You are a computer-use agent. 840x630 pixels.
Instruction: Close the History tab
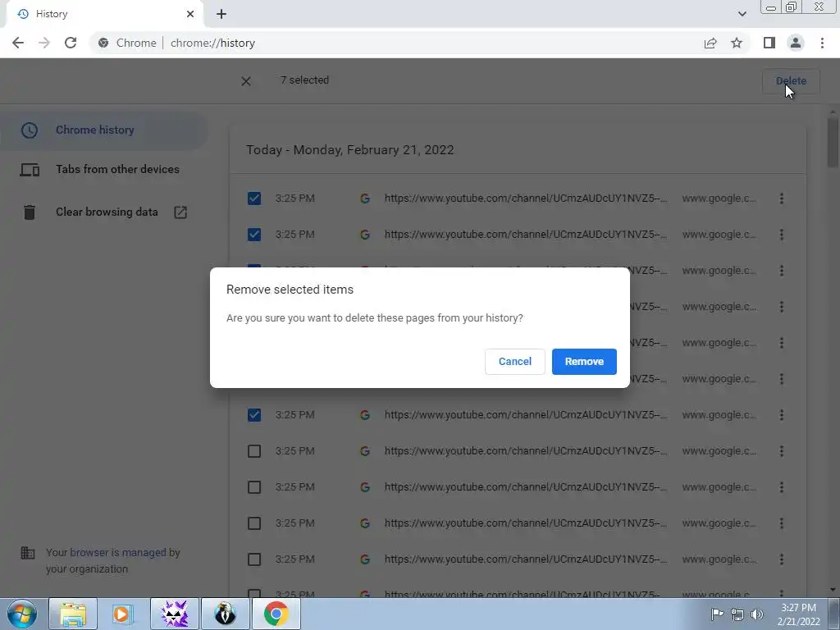(190, 14)
